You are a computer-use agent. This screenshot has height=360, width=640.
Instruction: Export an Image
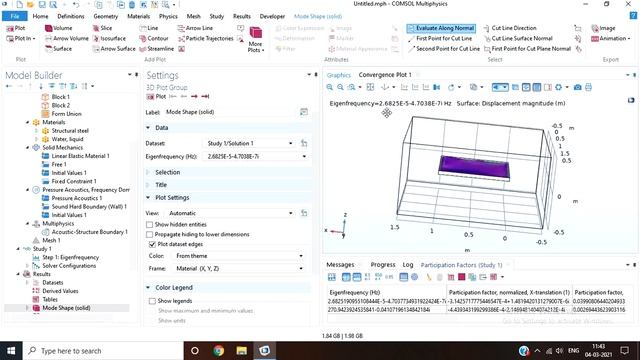click(603, 28)
